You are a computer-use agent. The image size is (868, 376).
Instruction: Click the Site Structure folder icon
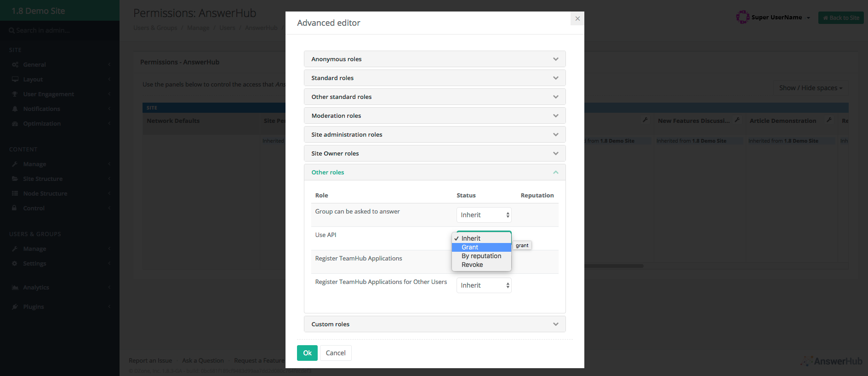click(15, 179)
